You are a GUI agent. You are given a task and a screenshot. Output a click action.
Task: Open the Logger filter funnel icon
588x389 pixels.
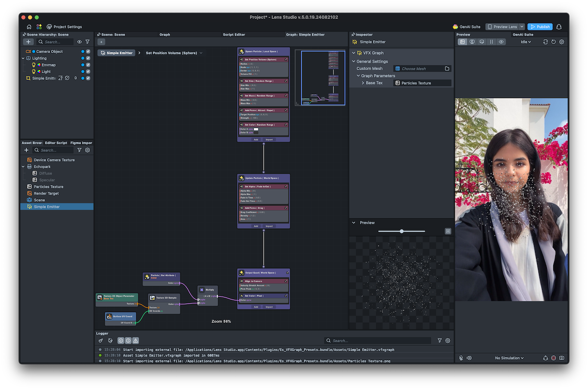click(440, 340)
